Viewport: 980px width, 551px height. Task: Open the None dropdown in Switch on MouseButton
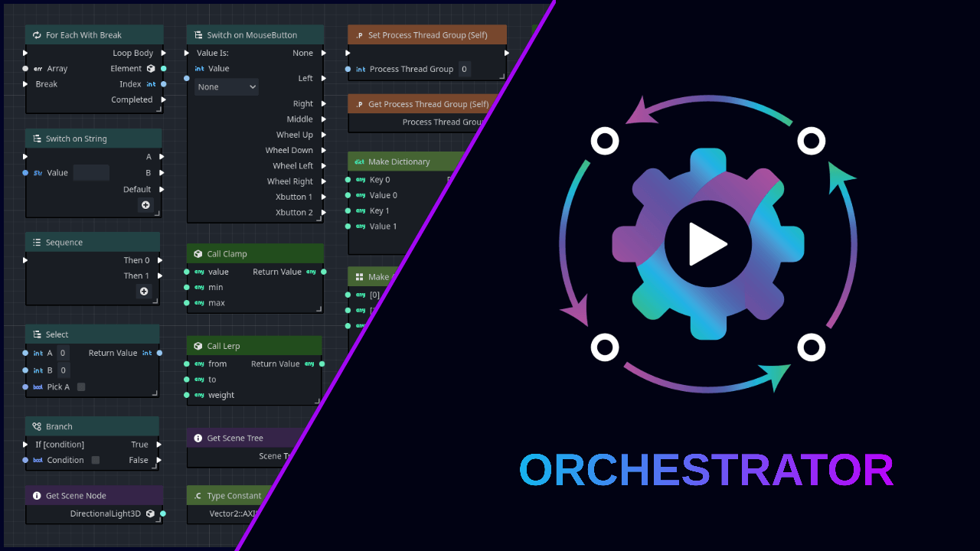[227, 87]
